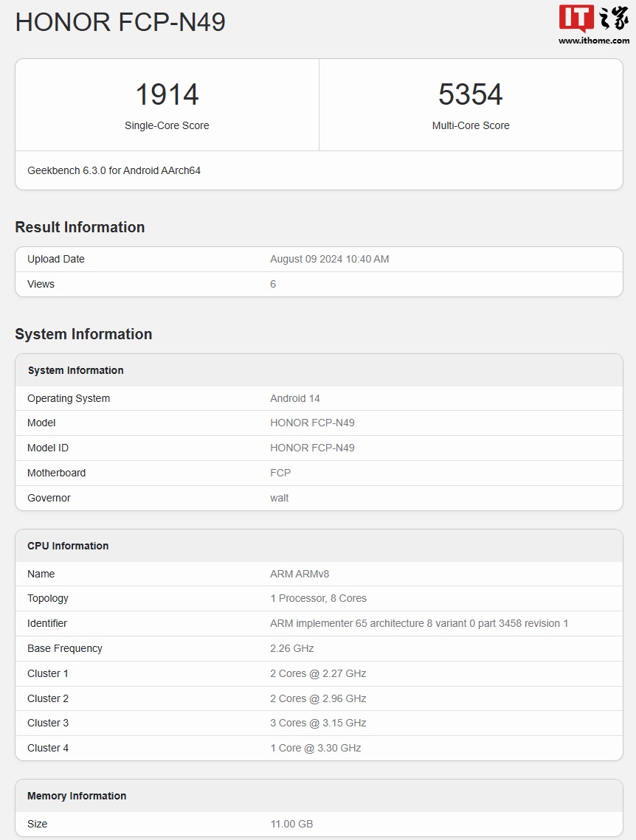Open the CPU Information section heading
This screenshot has width=636, height=840.
[x=68, y=546]
